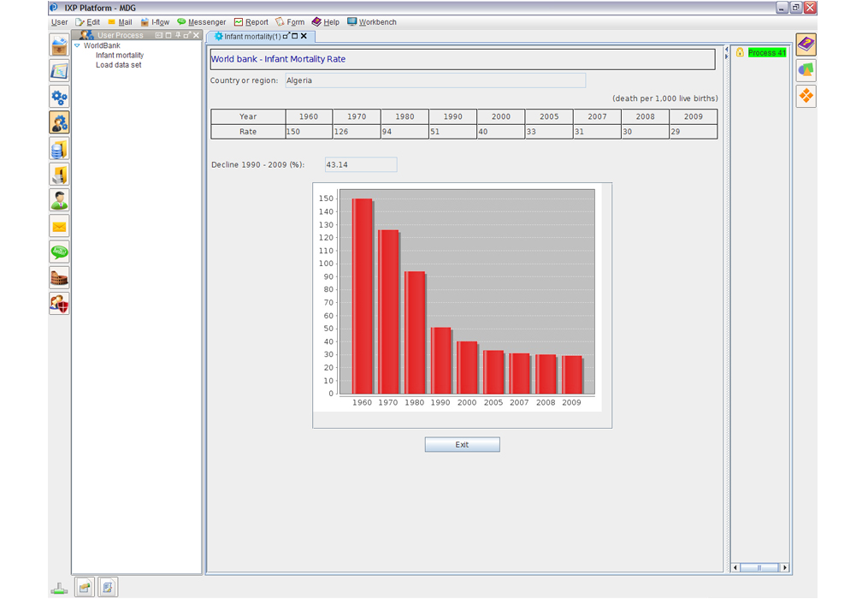Click the 2000 rate cell showing 40
Screen dimensions: 868x599
(501, 132)
